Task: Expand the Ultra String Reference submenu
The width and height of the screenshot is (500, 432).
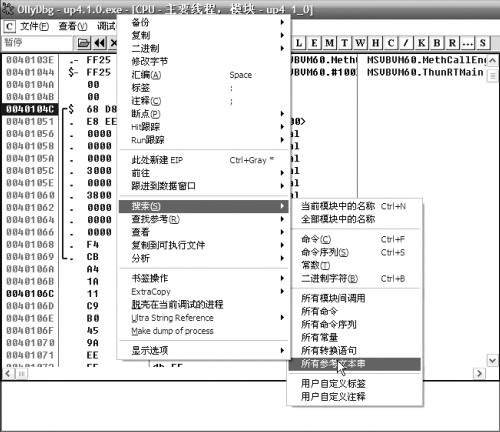Action: tap(203, 317)
